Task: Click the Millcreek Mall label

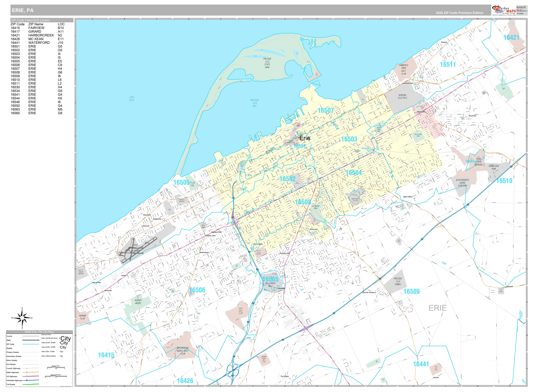Action: pyautogui.click(x=270, y=285)
